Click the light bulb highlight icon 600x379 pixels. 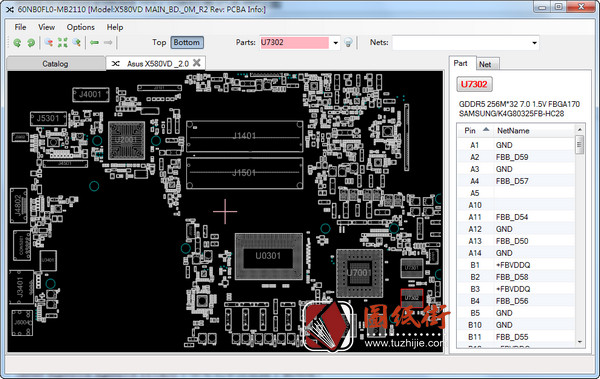click(348, 42)
